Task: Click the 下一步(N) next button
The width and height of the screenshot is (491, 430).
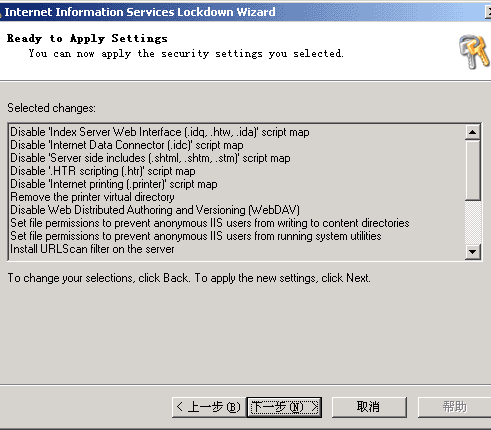Action: pyautogui.click(x=284, y=407)
